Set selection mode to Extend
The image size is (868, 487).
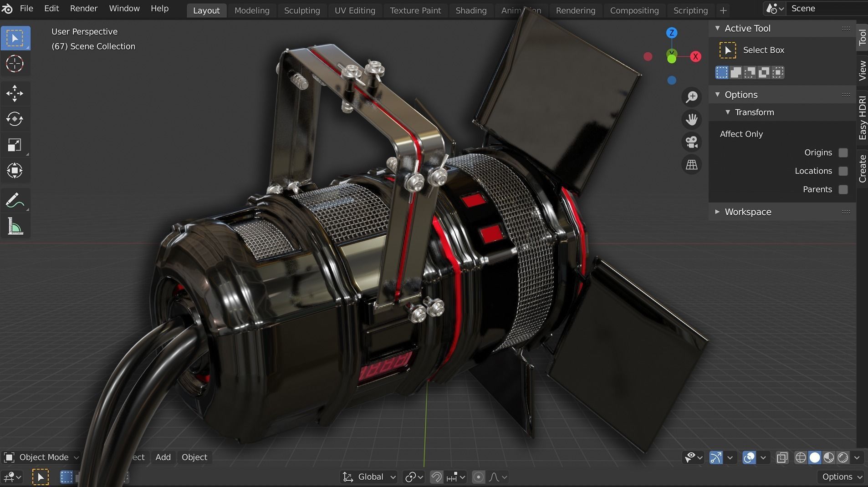pyautogui.click(x=736, y=72)
